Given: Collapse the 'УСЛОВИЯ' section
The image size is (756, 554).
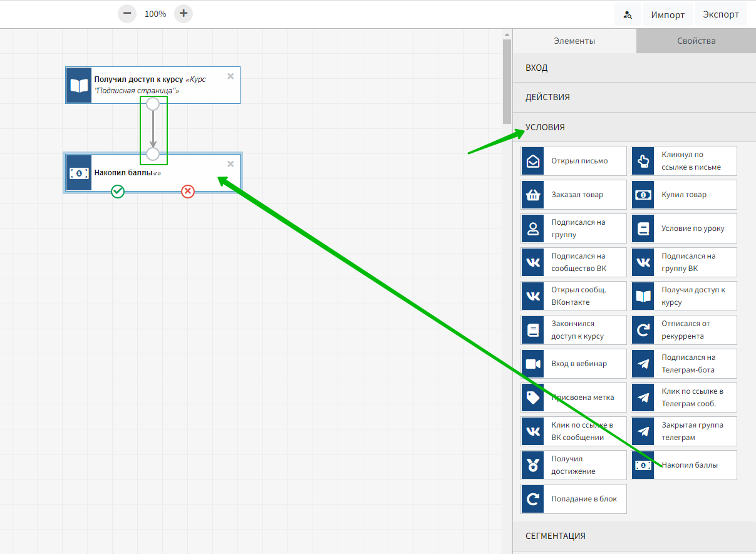Looking at the screenshot, I should 634,127.
